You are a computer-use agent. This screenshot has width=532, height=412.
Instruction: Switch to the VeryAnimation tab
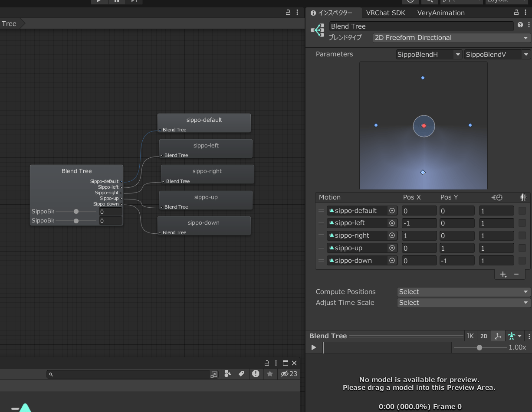[x=440, y=13]
